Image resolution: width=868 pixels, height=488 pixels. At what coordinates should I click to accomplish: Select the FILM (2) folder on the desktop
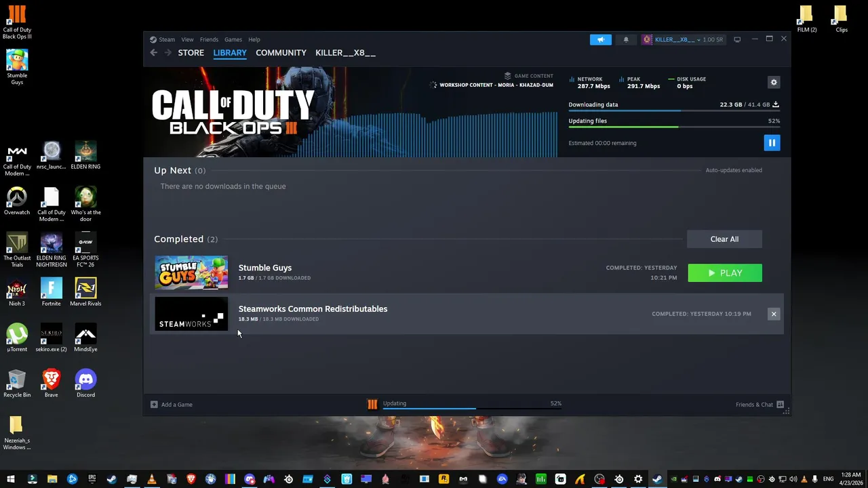click(x=807, y=19)
